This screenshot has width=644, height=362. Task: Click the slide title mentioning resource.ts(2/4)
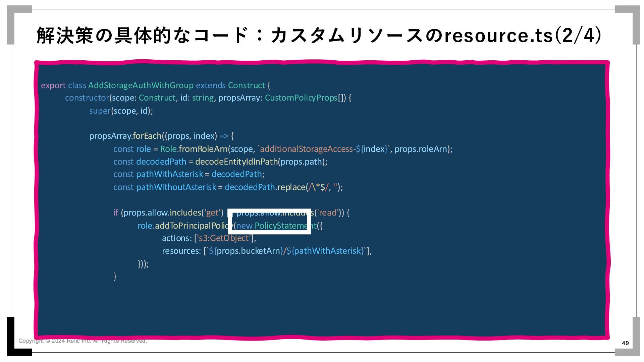click(319, 36)
